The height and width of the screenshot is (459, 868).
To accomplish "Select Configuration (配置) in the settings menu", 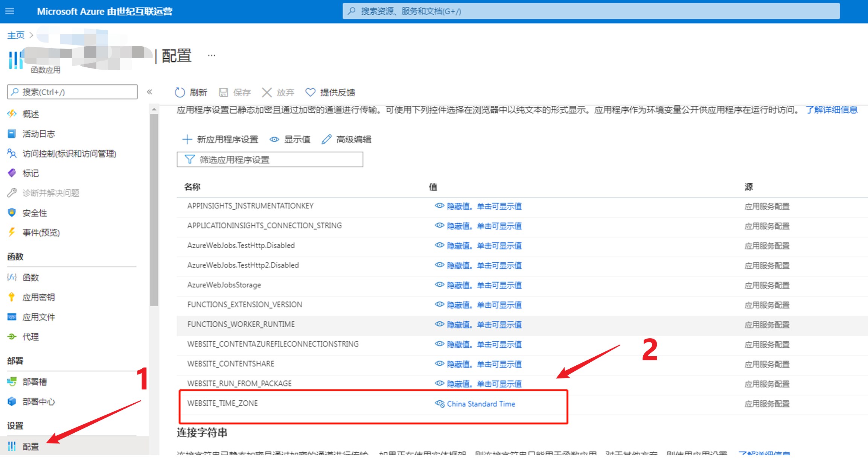I will 30,447.
